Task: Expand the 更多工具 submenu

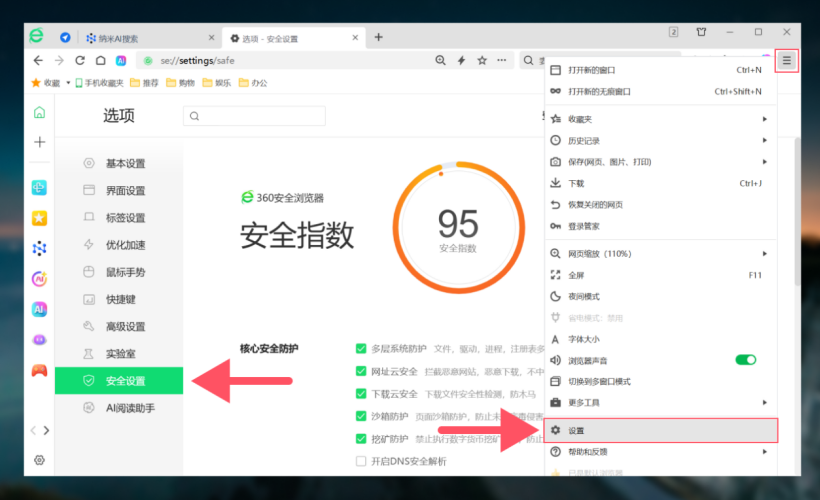Action: pyautogui.click(x=660, y=402)
